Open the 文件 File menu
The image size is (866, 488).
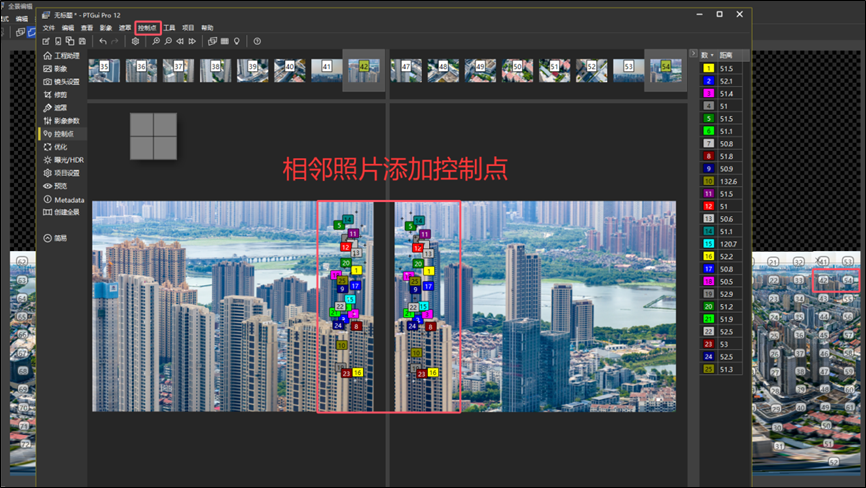(49, 28)
